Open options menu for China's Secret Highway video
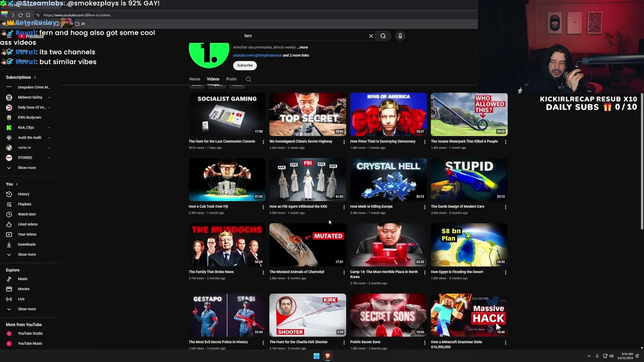644x362 pixels. coord(344,142)
